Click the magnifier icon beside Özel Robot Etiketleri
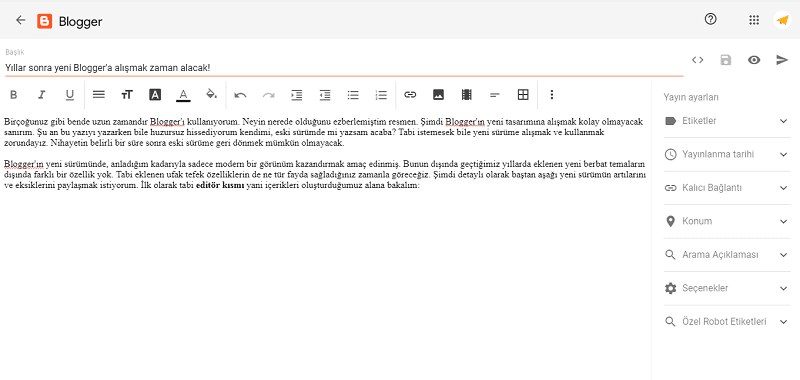800x380 pixels. point(670,322)
